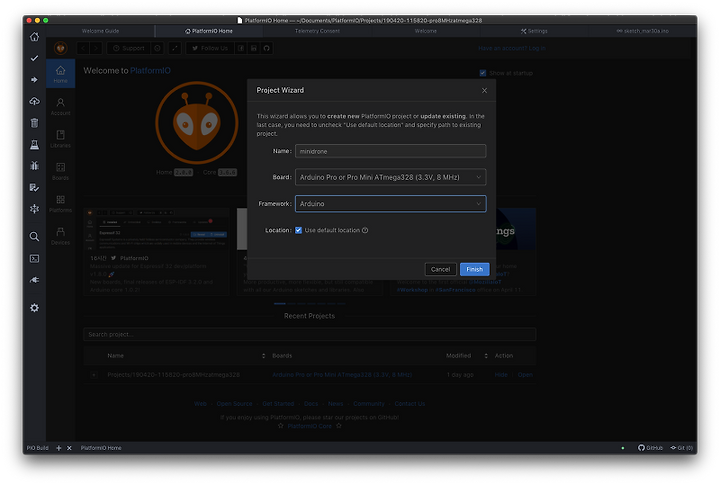
Task: Open the first news card thumbnail
Action: (x=156, y=229)
